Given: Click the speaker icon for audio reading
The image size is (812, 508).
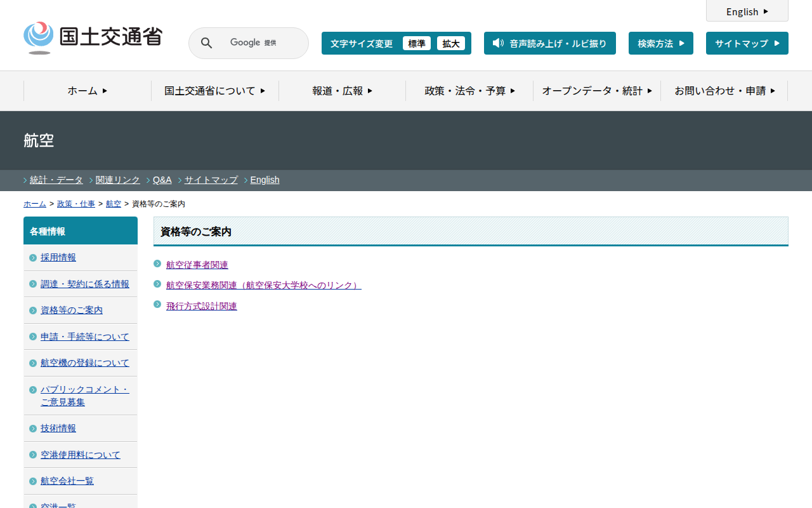Looking at the screenshot, I should pos(498,43).
